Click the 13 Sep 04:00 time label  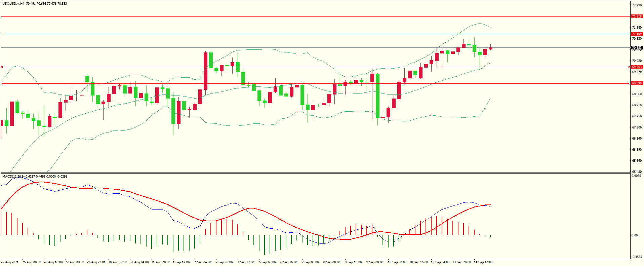point(440,262)
